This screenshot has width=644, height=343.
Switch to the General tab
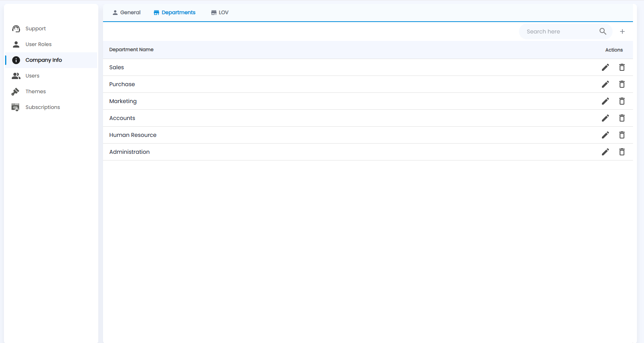click(127, 13)
